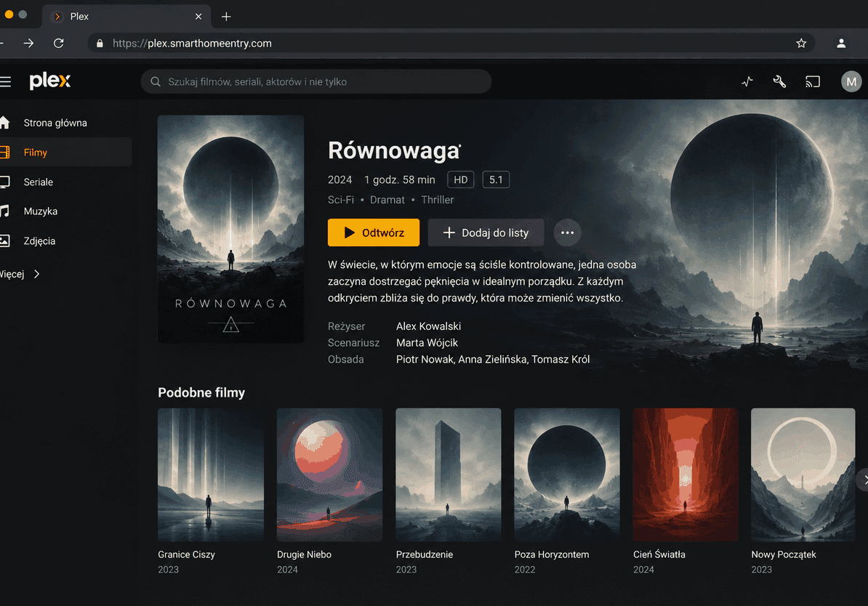Click the Drugie Niebo title text
The image size is (868, 606).
tap(304, 554)
